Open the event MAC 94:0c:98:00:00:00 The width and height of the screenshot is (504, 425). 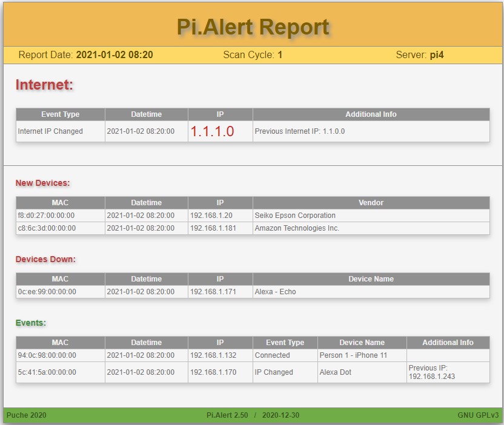47,355
